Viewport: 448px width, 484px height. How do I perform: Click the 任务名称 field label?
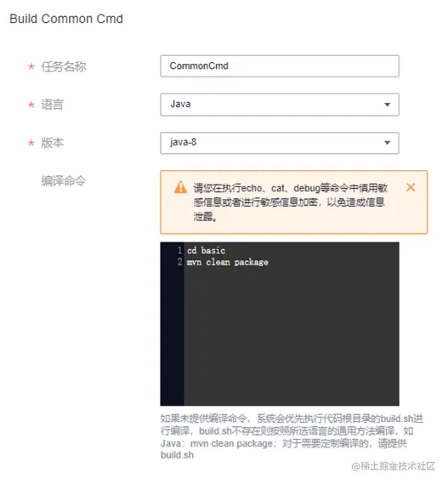(64, 66)
